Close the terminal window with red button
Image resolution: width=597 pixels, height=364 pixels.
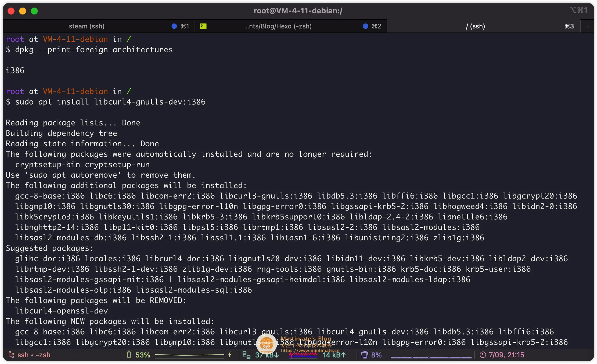(11, 11)
